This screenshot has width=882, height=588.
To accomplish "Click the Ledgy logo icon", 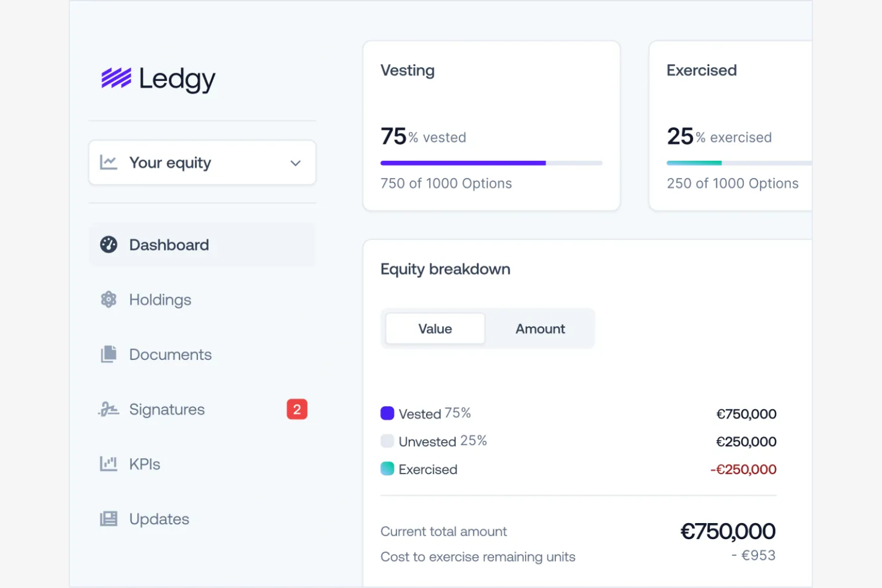I will [116, 77].
